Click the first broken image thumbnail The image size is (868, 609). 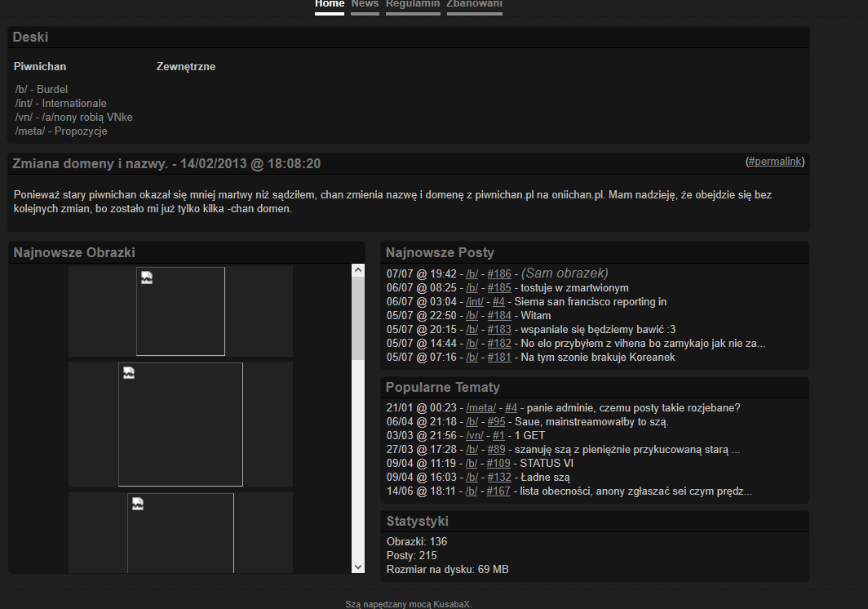(180, 311)
